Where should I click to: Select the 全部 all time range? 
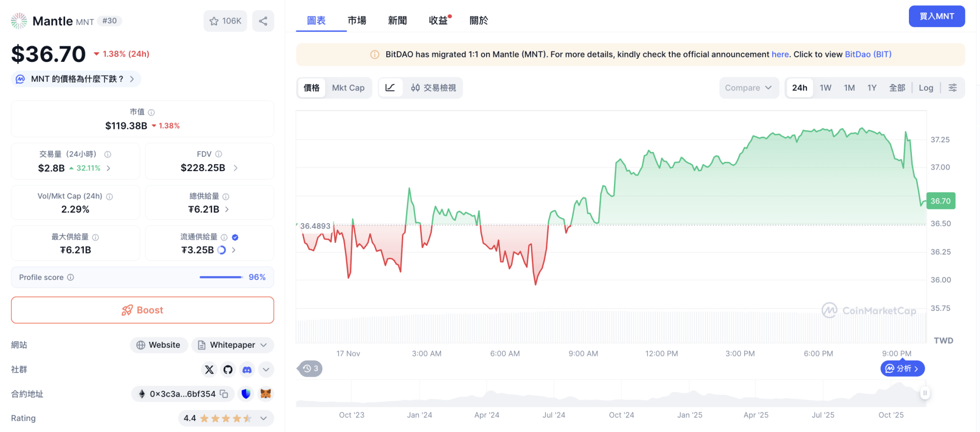897,88
